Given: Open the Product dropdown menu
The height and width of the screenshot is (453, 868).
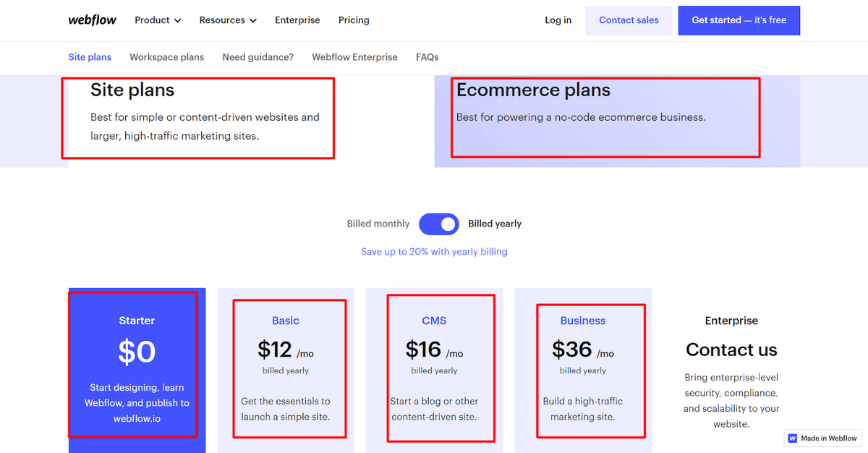Looking at the screenshot, I should [153, 20].
